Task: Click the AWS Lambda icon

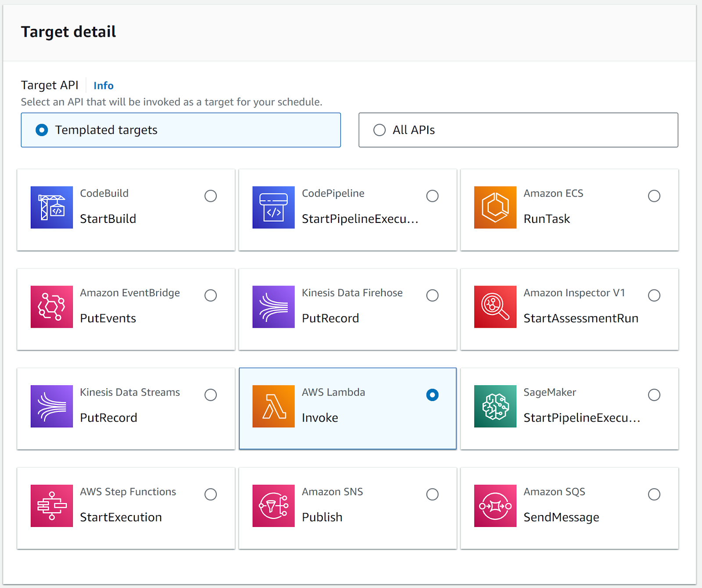Action: 273,406
